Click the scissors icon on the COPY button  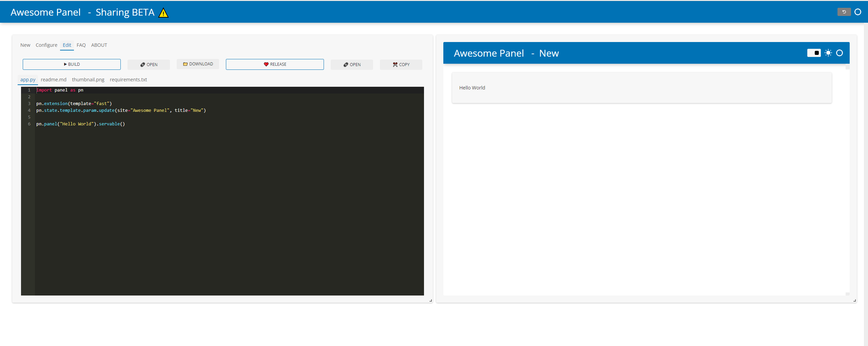click(x=395, y=64)
